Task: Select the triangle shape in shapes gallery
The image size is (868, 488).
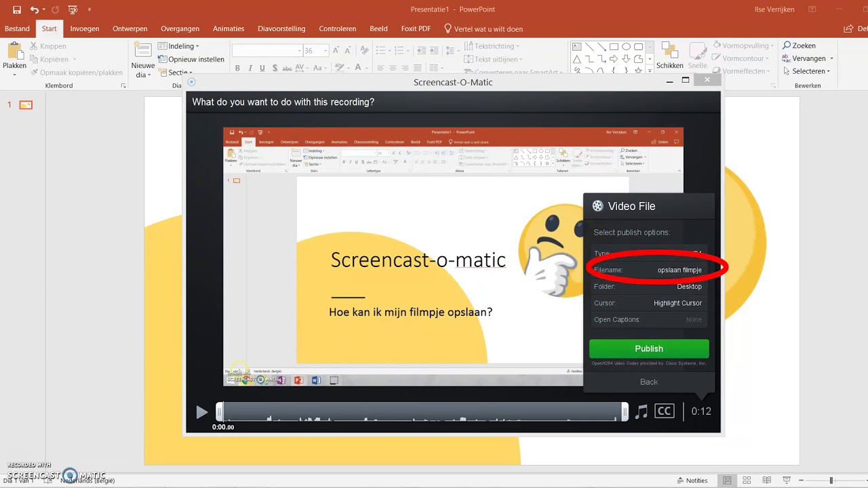Action: click(577, 59)
